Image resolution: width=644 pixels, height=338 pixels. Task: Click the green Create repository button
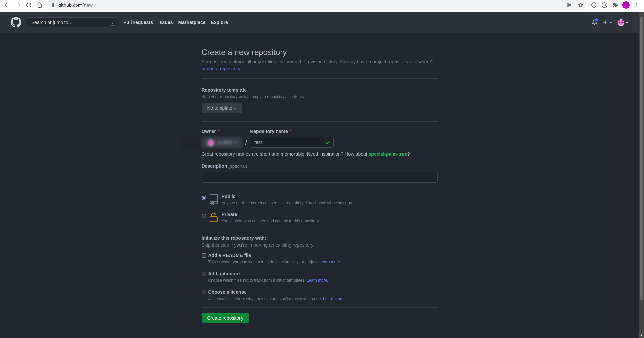click(x=225, y=318)
